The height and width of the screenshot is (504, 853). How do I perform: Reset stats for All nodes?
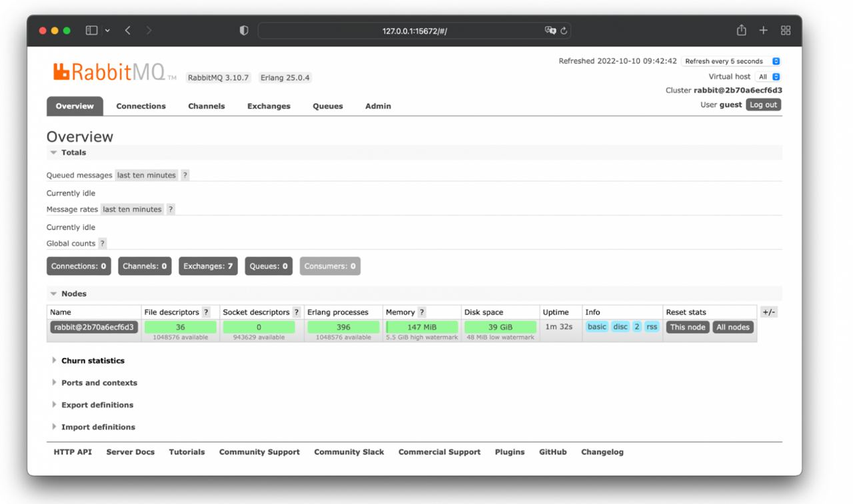pyautogui.click(x=733, y=327)
